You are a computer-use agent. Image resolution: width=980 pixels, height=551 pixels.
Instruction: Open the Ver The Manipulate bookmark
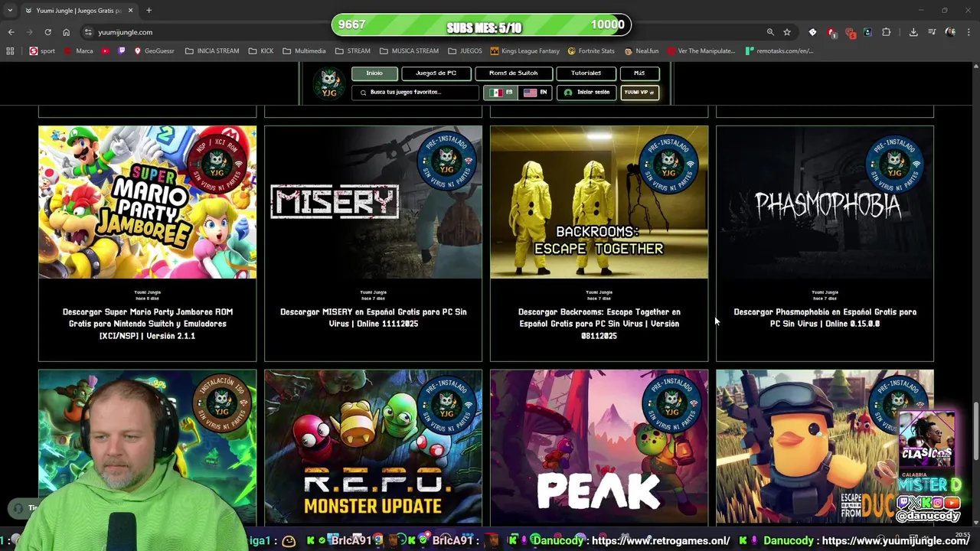point(701,51)
